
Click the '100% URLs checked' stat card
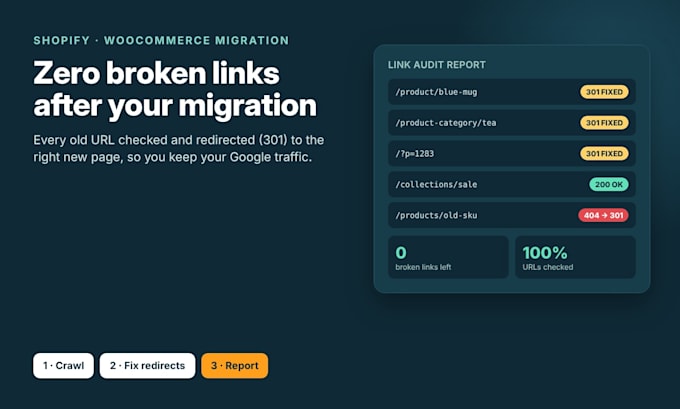click(x=575, y=257)
